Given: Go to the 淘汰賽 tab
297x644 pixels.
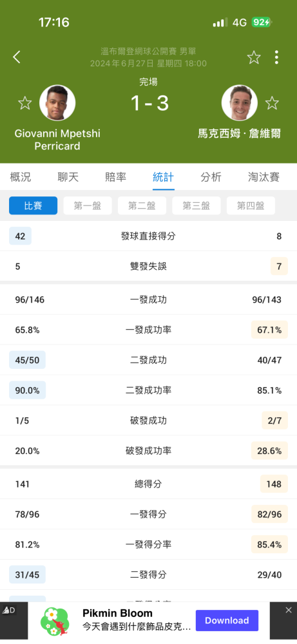Looking at the screenshot, I should 263,177.
